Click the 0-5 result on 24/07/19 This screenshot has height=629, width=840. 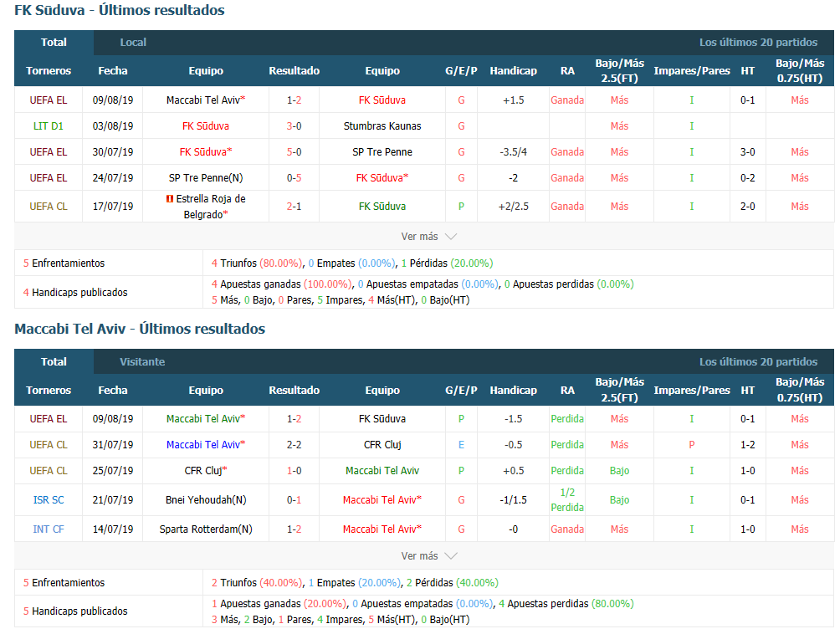pyautogui.click(x=295, y=178)
